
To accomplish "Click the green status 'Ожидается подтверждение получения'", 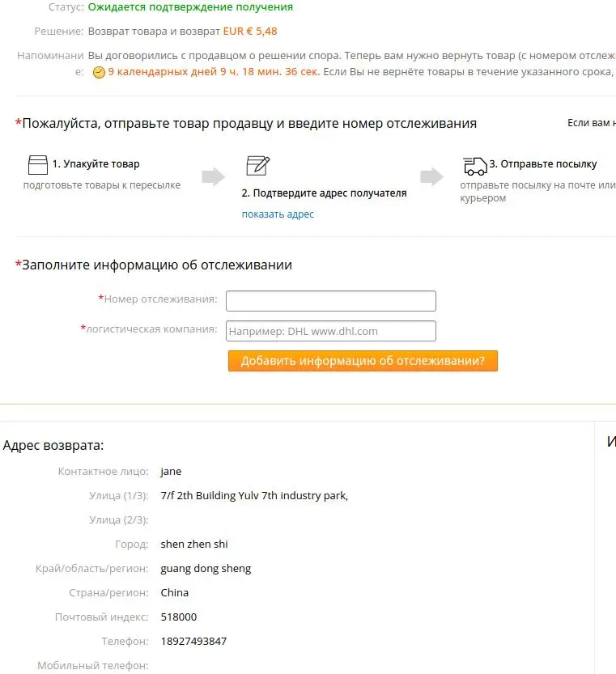I will coord(190,6).
